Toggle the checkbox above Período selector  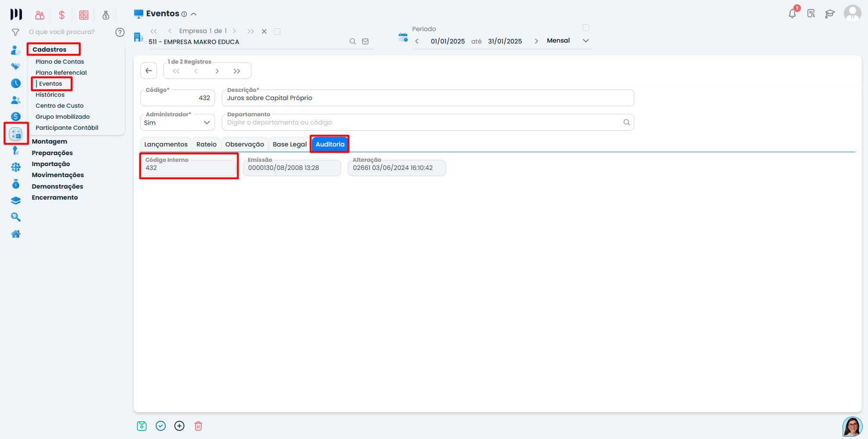[x=586, y=28]
